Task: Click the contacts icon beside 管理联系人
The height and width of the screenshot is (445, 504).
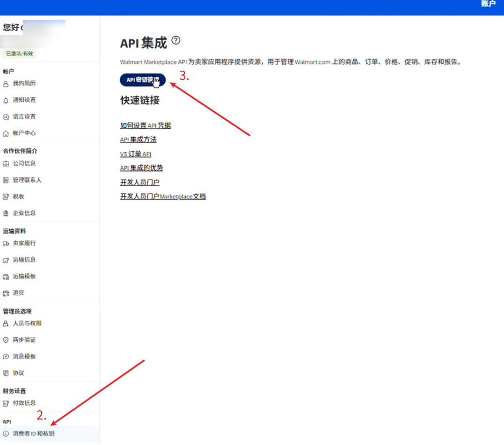Action: 6,180
